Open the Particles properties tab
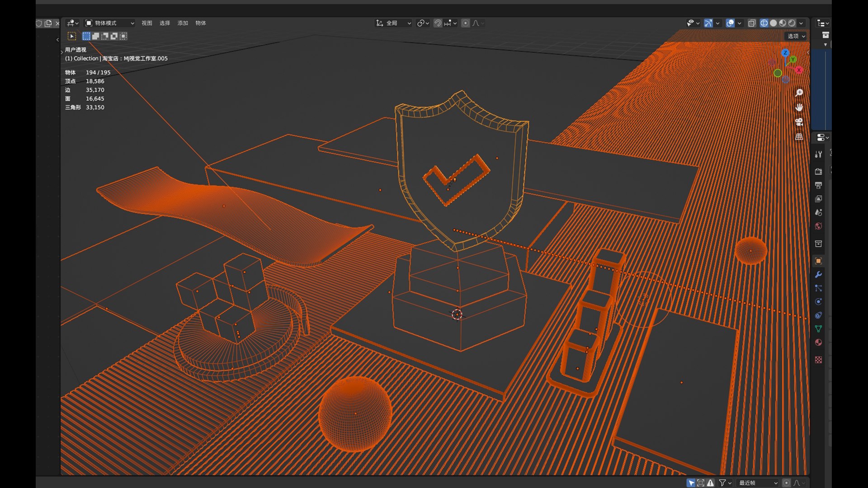The width and height of the screenshot is (868, 488). pyautogui.click(x=818, y=288)
